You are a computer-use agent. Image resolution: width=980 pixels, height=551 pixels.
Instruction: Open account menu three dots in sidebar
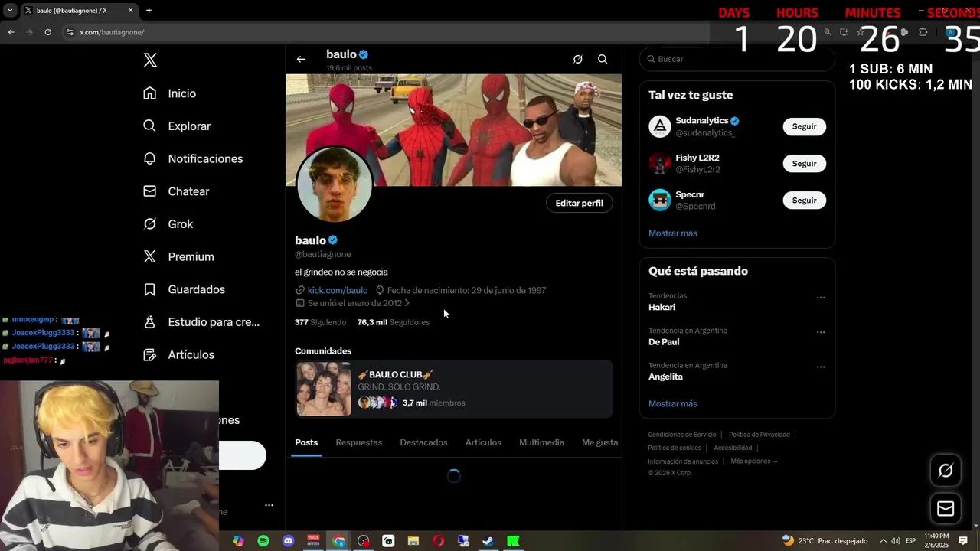269,505
